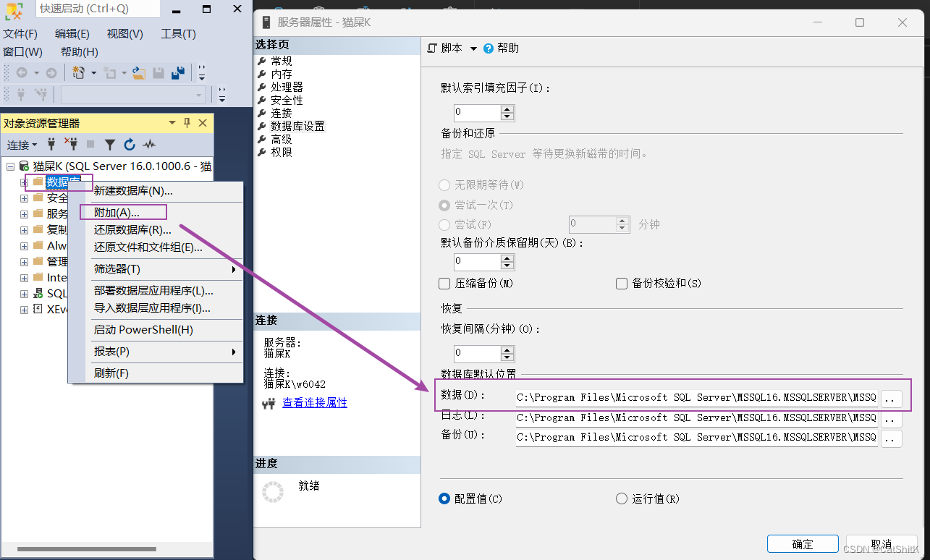Click the help question mark icon
930x560 pixels.
click(489, 48)
